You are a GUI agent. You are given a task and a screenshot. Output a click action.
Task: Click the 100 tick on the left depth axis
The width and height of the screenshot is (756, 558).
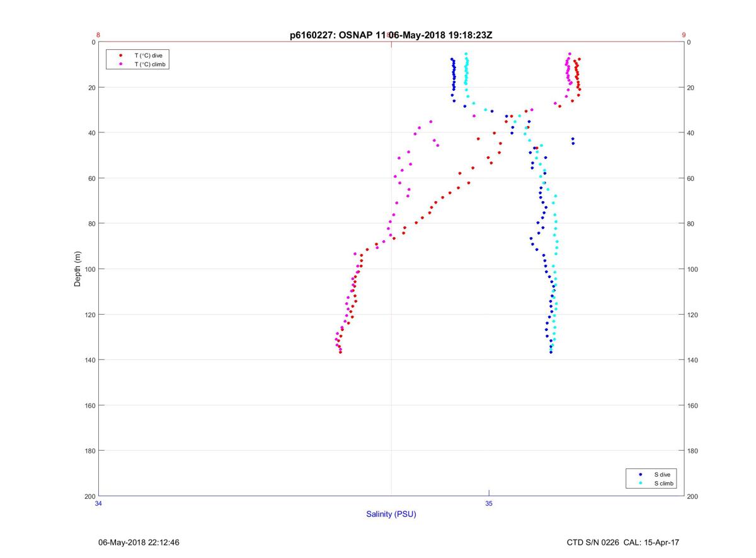coord(90,269)
